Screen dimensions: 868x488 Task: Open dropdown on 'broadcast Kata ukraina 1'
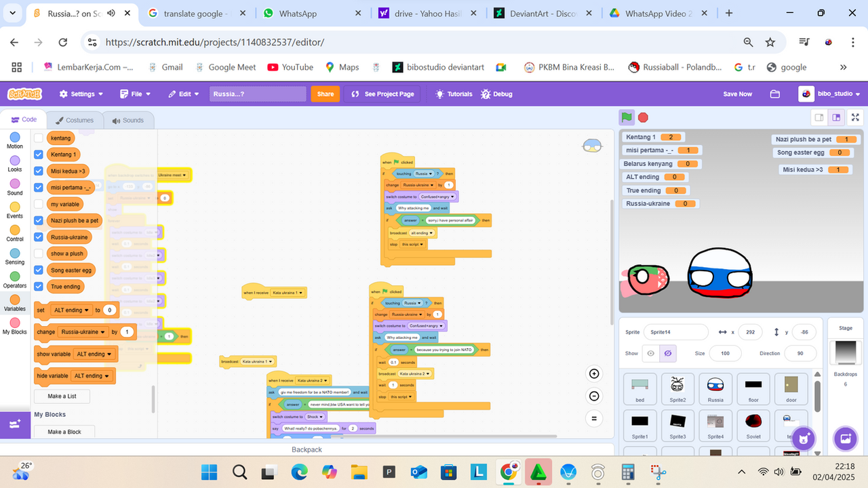(x=257, y=362)
